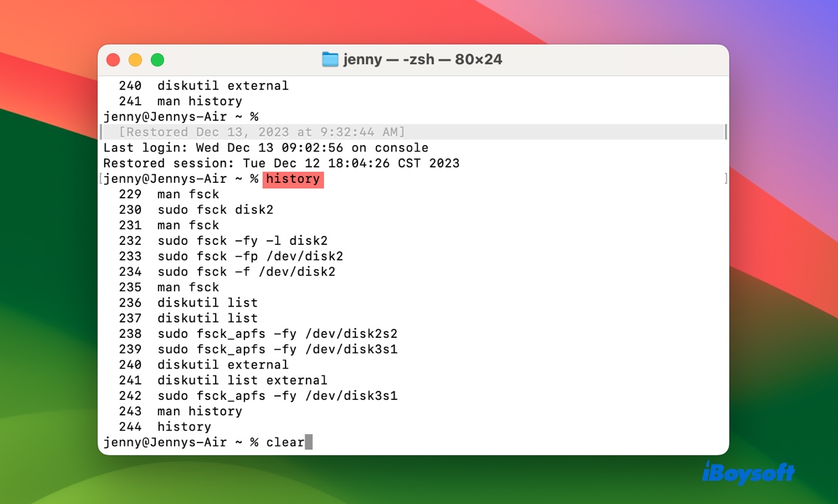Click the yellow minimize window control
This screenshot has height=504, width=838.
pos(135,59)
